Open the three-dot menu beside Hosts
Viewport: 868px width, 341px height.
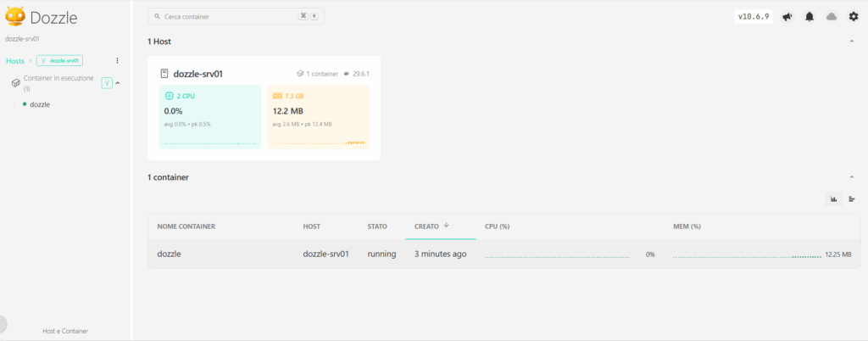[117, 60]
